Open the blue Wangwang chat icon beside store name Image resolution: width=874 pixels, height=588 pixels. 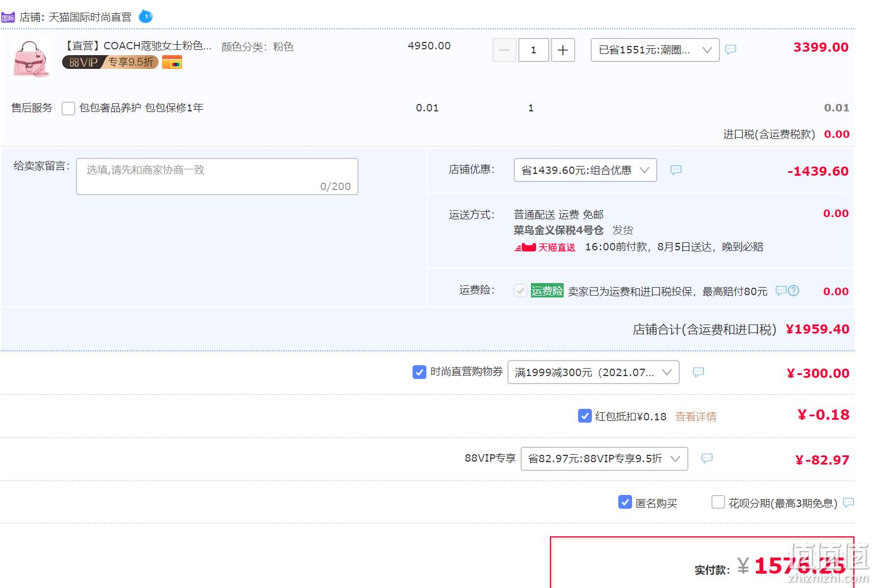[x=146, y=17]
